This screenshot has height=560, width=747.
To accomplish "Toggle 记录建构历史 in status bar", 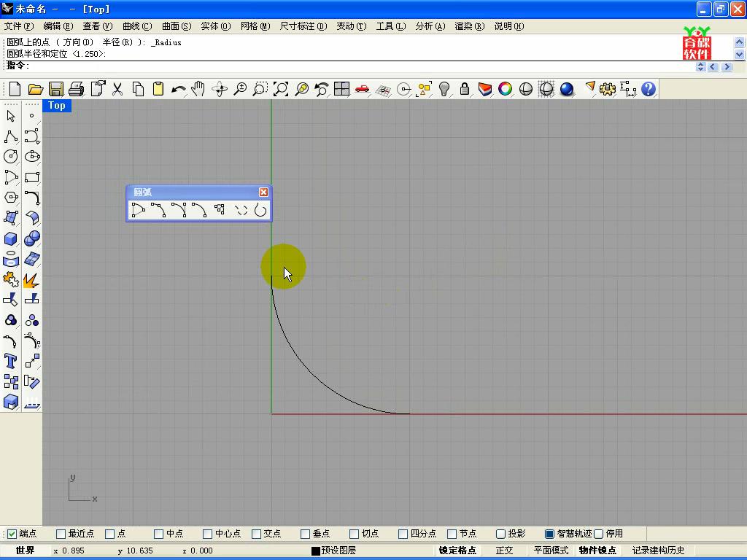I will 659,551.
